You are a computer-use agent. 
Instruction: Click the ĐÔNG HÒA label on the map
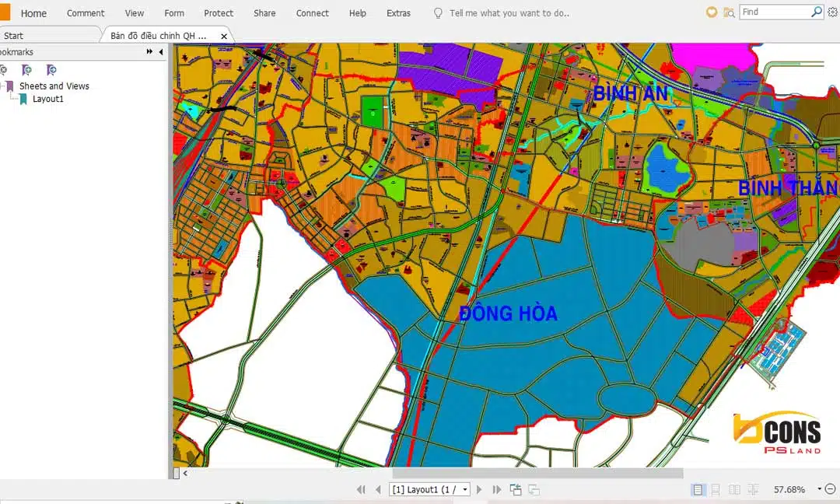(x=509, y=313)
